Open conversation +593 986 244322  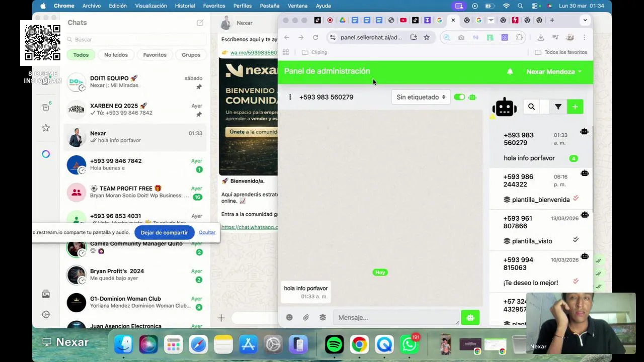(x=540, y=188)
